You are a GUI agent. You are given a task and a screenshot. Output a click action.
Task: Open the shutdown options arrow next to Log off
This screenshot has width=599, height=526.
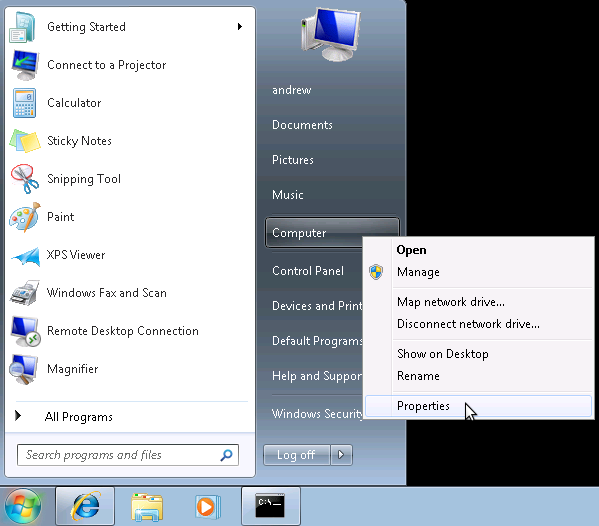[341, 455]
